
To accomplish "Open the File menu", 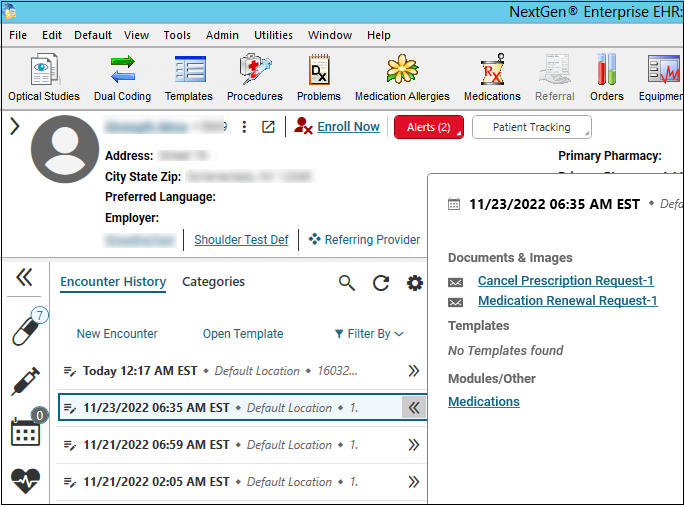I will tap(18, 35).
